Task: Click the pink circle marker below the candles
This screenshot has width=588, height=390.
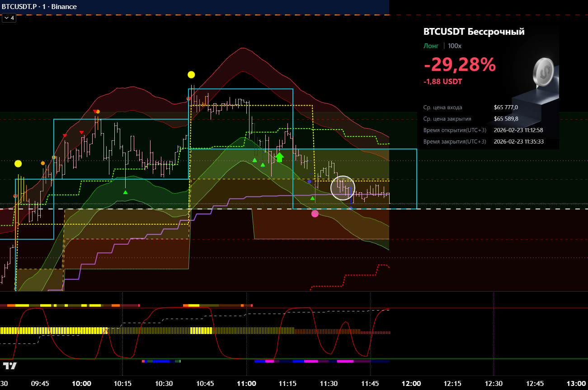Action: tap(315, 214)
